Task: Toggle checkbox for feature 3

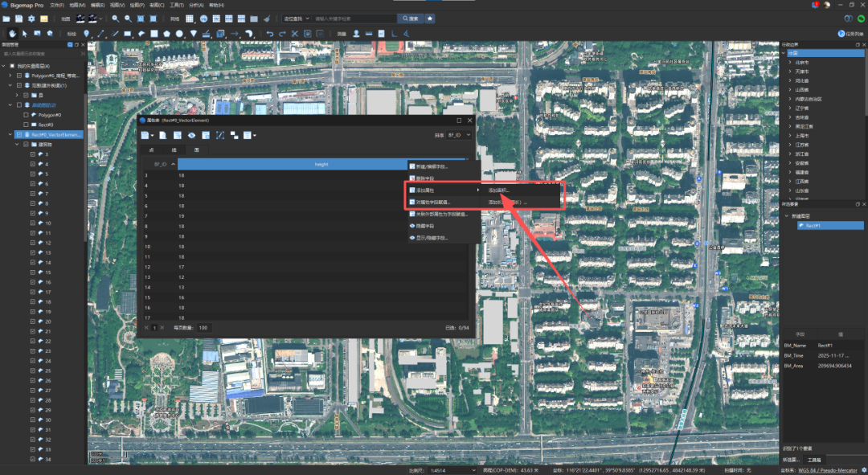Action: (x=33, y=154)
